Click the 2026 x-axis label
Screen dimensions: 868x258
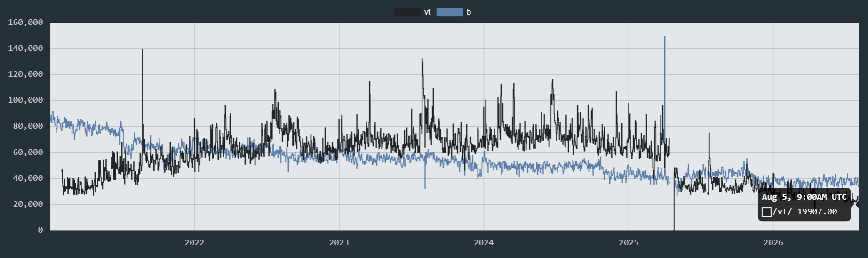click(x=773, y=242)
